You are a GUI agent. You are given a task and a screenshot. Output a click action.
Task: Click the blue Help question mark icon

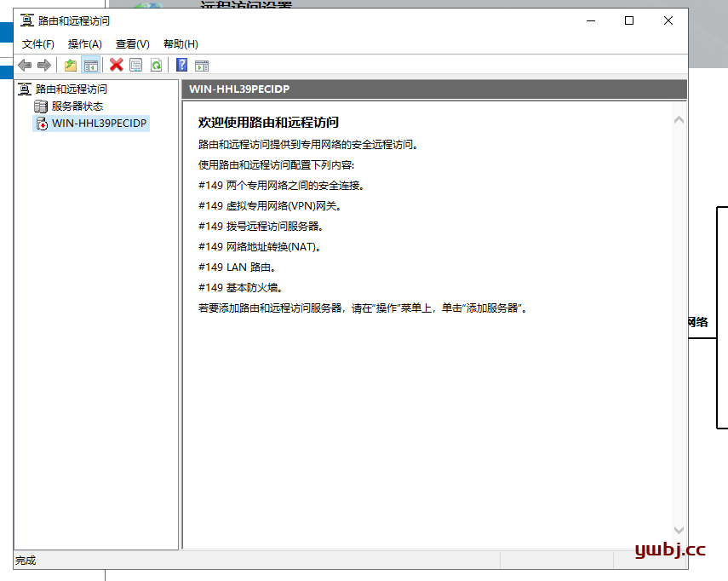181,65
